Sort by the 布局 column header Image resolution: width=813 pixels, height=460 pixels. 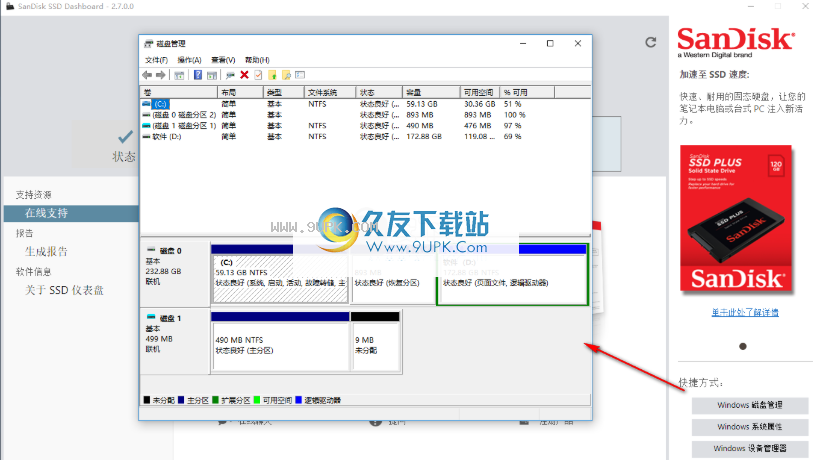click(x=240, y=92)
